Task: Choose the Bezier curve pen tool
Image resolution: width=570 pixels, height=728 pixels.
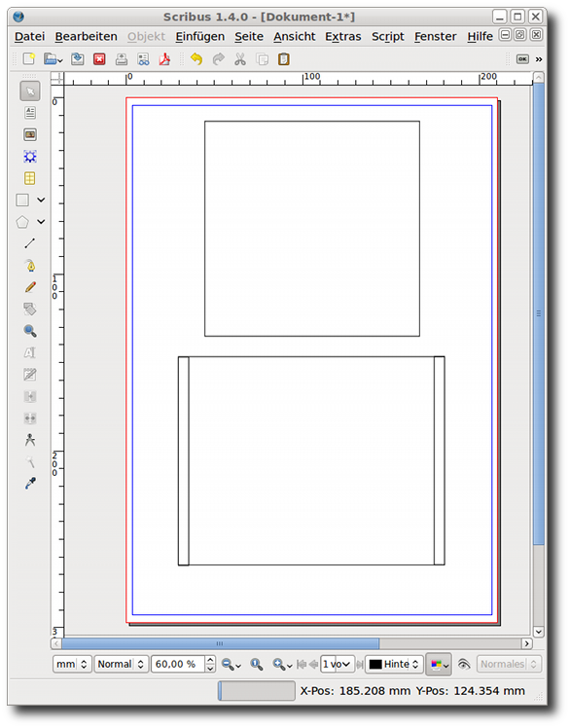Action: (30, 266)
